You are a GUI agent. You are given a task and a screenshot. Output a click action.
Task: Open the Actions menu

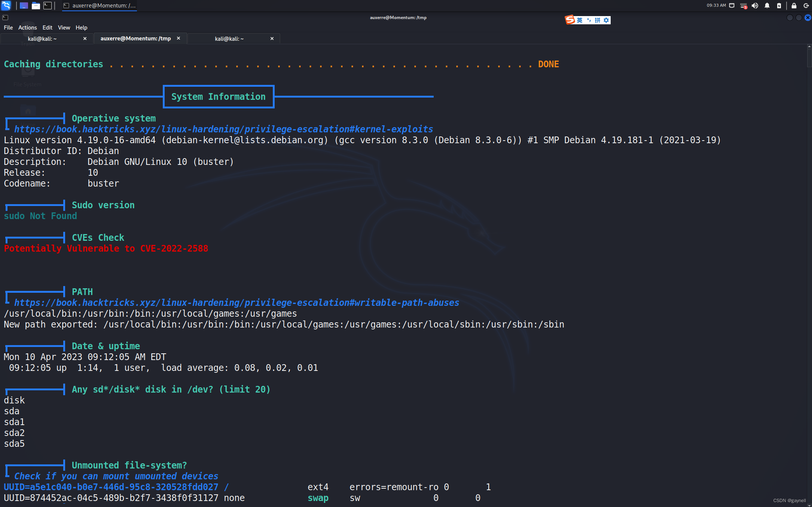coord(28,28)
